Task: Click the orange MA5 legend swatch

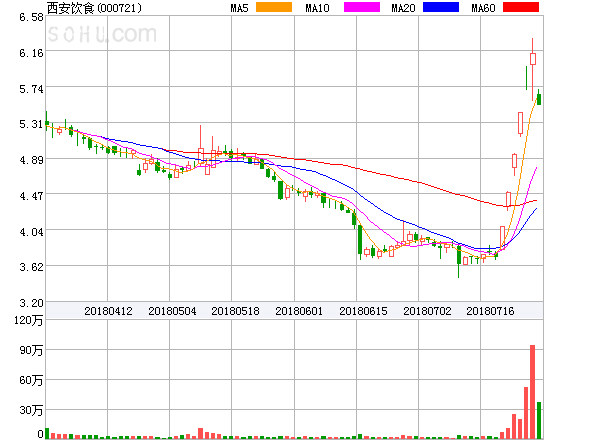Action: (x=274, y=7)
